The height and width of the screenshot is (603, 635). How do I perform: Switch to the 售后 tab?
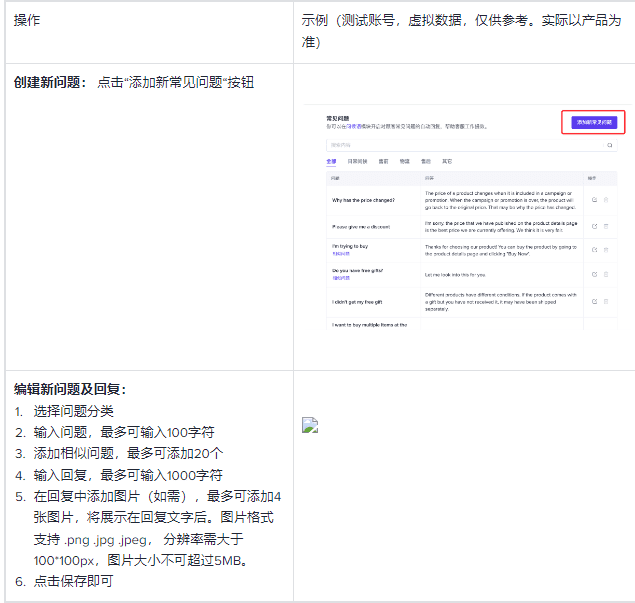pos(426,161)
